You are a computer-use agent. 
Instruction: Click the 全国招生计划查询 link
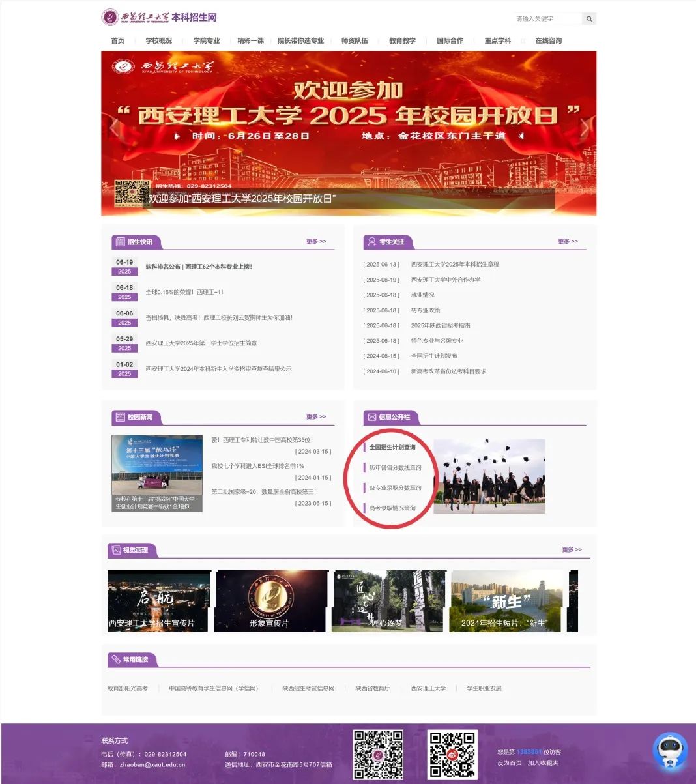[392, 448]
